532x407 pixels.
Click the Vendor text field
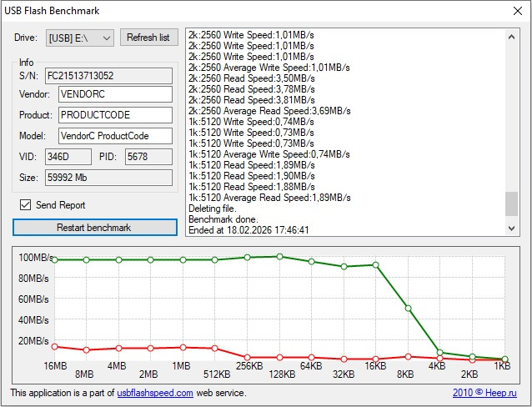coord(115,94)
